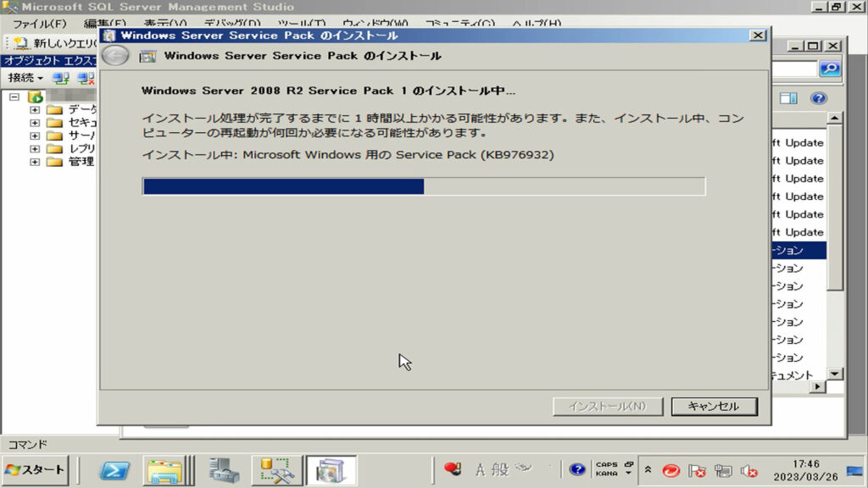Click the Service Pack install progress bar

click(x=423, y=186)
